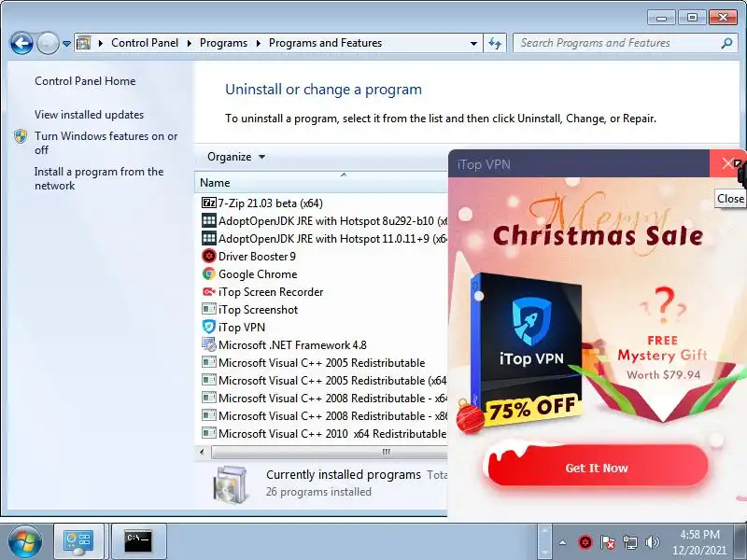The height and width of the screenshot is (560, 747).
Task: Select Google Chrome entry
Action: coord(258,273)
